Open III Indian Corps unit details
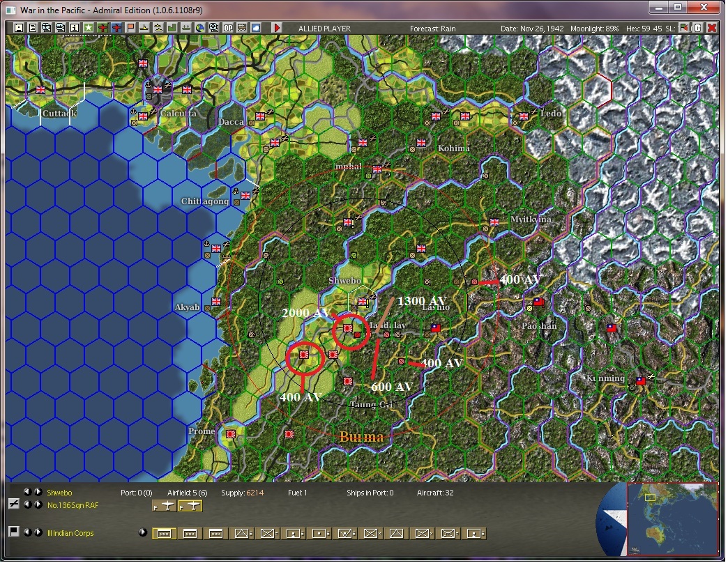Viewport: 728px width, 563px height. [70, 533]
